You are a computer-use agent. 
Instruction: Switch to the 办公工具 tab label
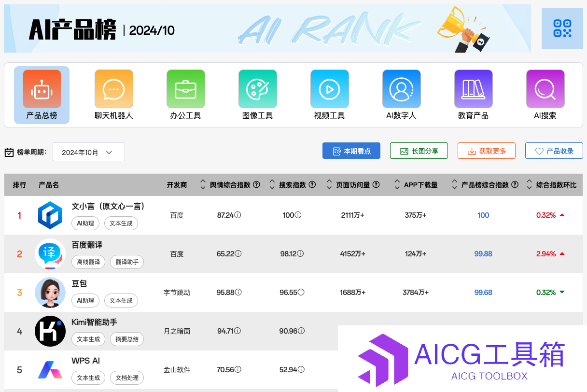185,116
